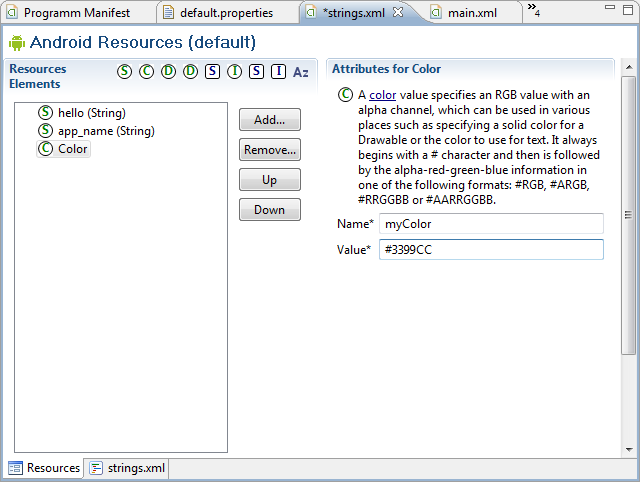
Task: Select the app_name (String) element
Action: coord(96,131)
